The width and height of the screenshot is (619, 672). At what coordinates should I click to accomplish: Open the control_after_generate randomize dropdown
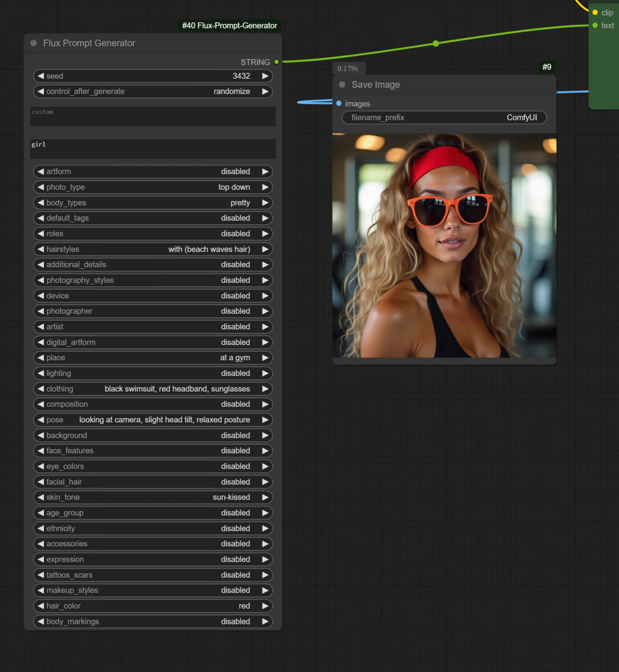(x=152, y=91)
